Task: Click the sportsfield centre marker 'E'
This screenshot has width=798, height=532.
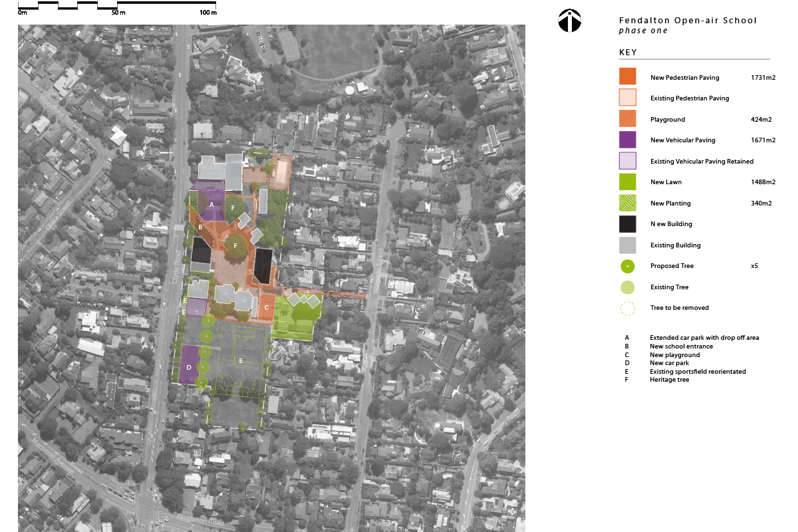Action: click(x=241, y=360)
